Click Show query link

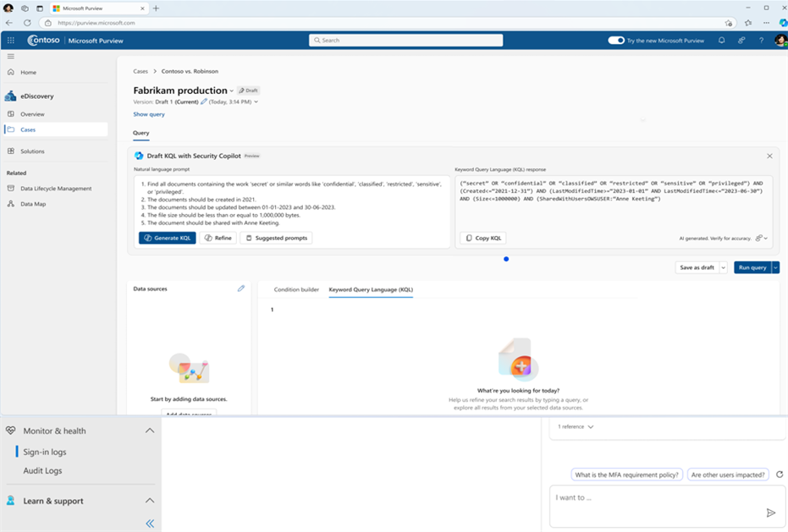tap(149, 114)
